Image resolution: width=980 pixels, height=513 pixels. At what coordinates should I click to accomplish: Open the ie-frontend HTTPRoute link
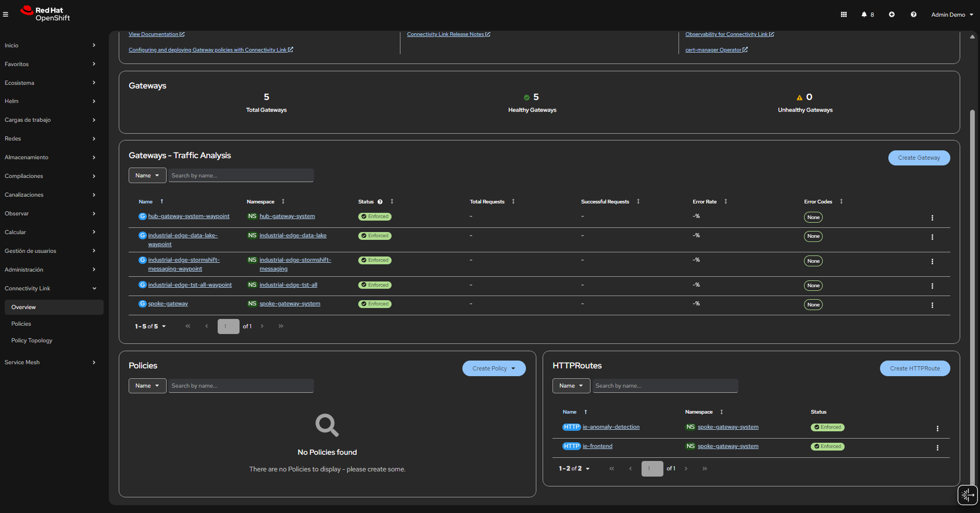click(x=597, y=446)
